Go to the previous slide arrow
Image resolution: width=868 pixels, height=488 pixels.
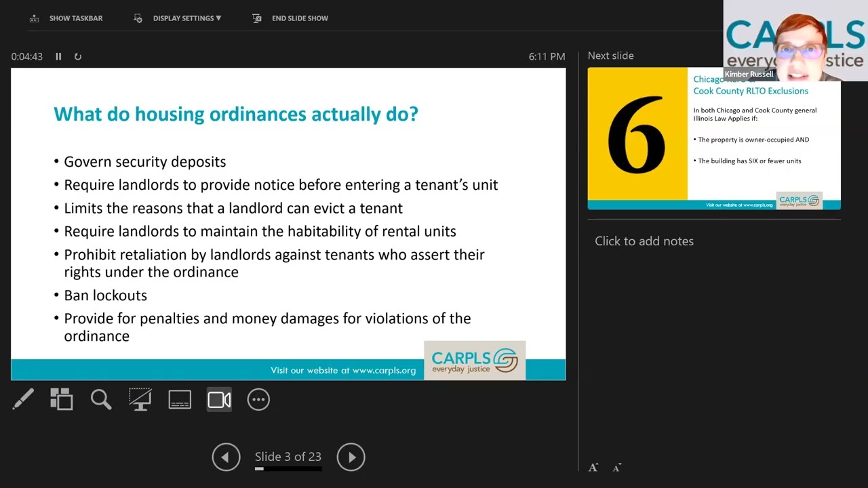click(x=226, y=457)
